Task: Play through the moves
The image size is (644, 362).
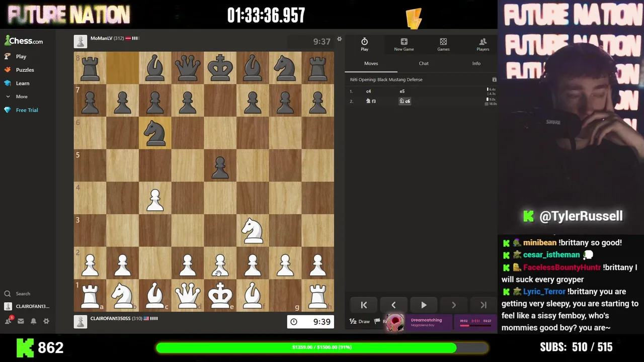Action: tap(424, 305)
